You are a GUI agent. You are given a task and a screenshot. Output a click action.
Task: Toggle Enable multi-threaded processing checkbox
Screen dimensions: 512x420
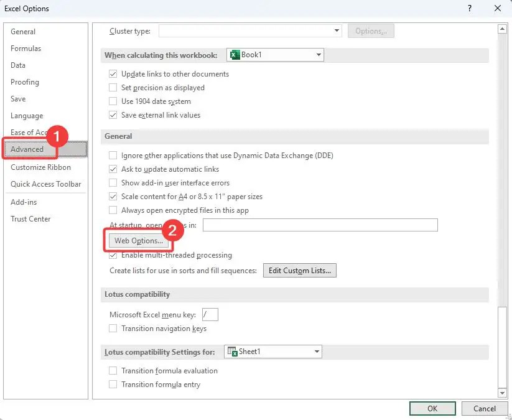[113, 255]
